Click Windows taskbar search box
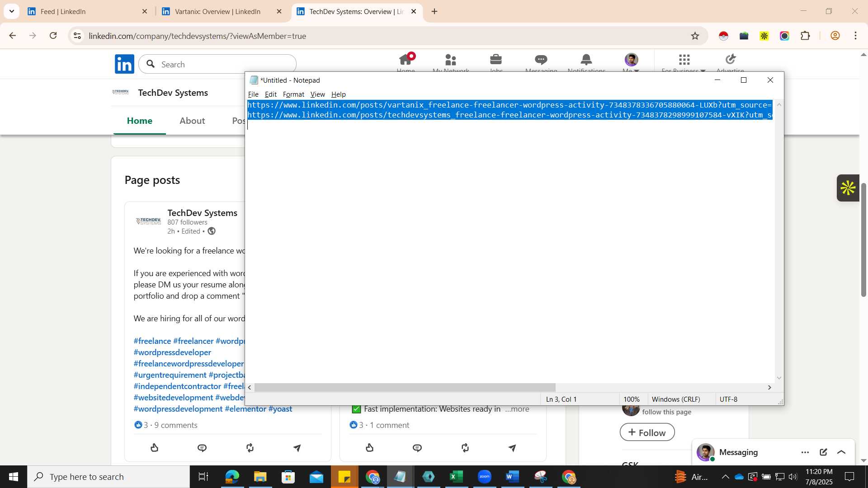 (x=108, y=477)
